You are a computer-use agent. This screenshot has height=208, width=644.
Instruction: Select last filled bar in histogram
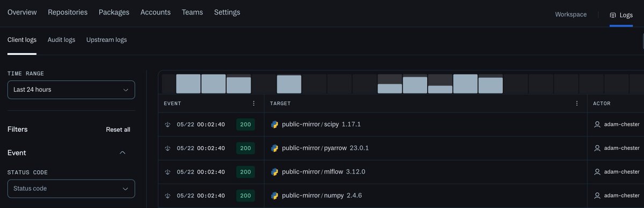(x=491, y=85)
